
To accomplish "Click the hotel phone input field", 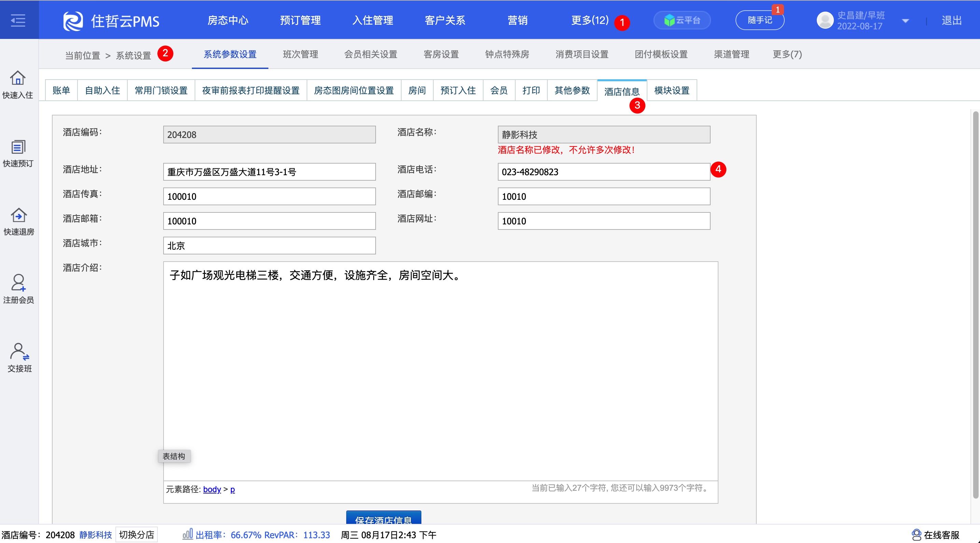I will 603,172.
